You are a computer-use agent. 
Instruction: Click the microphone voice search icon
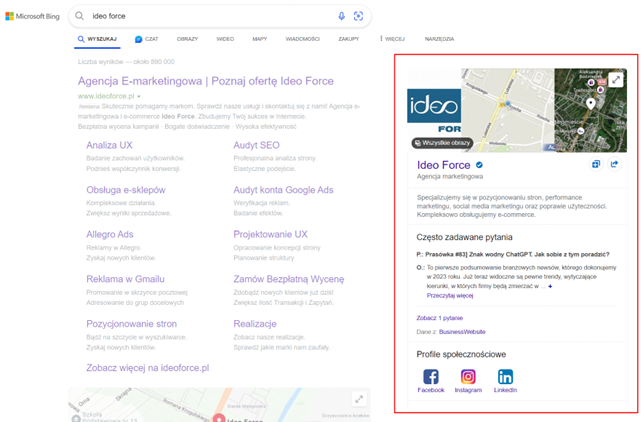coord(341,16)
